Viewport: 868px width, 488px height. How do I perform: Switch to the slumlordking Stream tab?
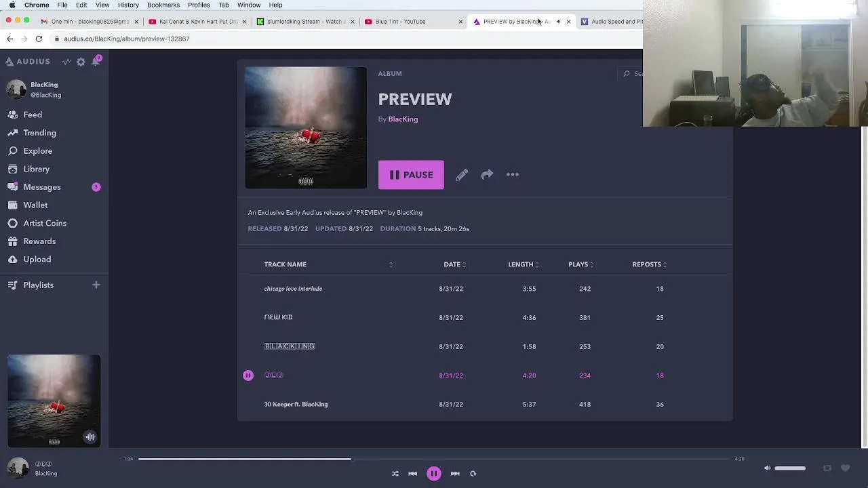pos(306,22)
